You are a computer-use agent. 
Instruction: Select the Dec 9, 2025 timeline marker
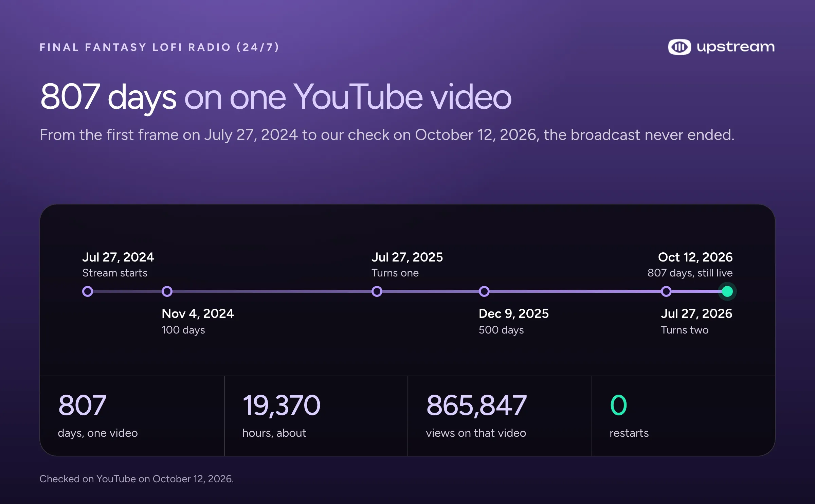pyautogui.click(x=484, y=291)
